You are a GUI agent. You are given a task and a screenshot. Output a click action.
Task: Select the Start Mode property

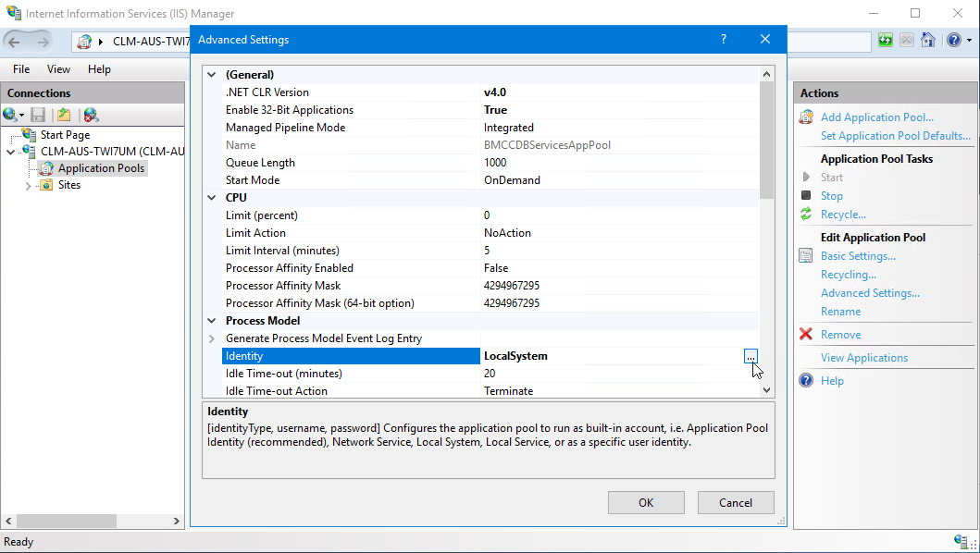tap(490, 180)
